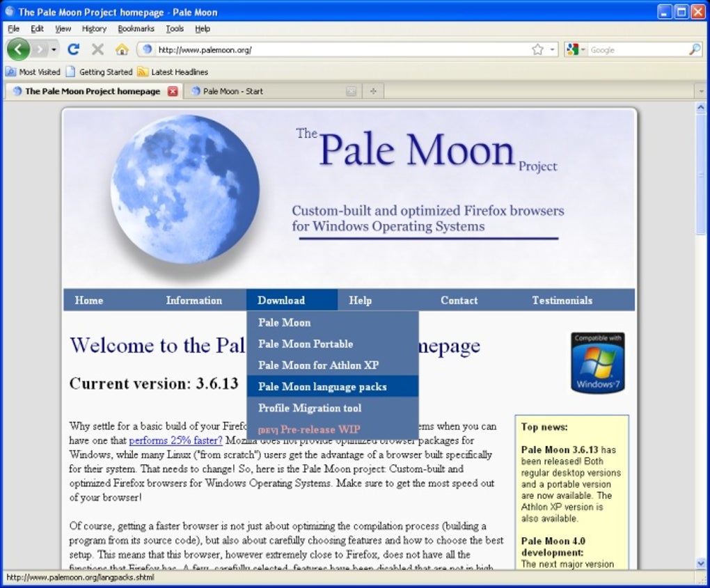Open the address bar history dropdown
The height and width of the screenshot is (588, 710).
553,49
